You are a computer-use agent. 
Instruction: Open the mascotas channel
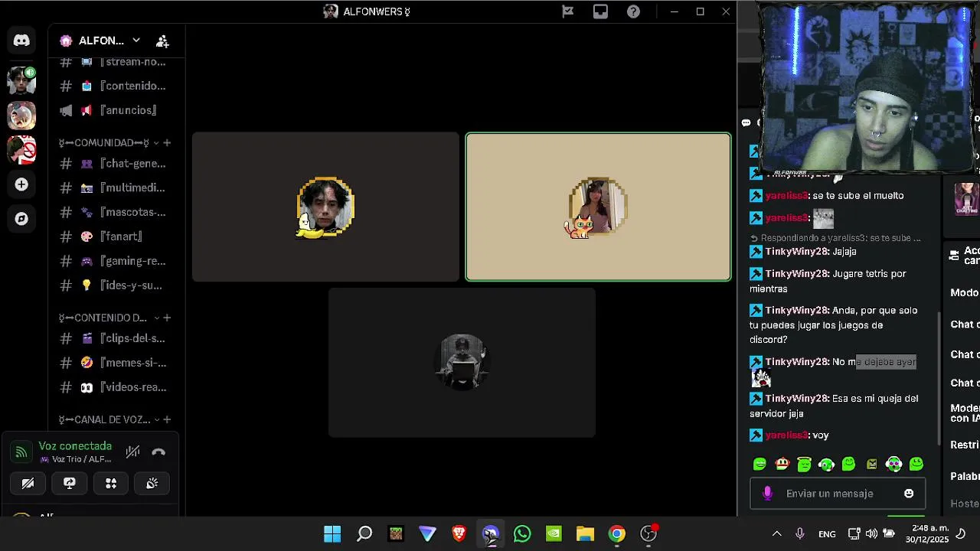coord(116,212)
